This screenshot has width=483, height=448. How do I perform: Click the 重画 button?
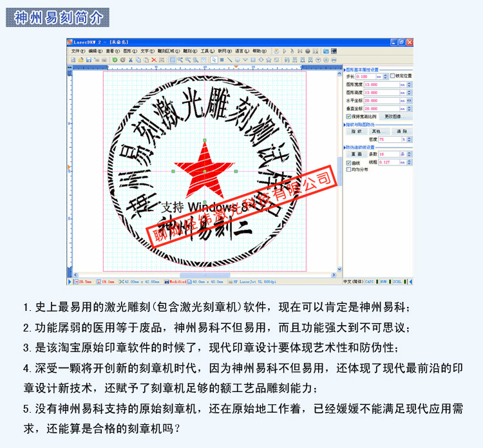point(357,154)
